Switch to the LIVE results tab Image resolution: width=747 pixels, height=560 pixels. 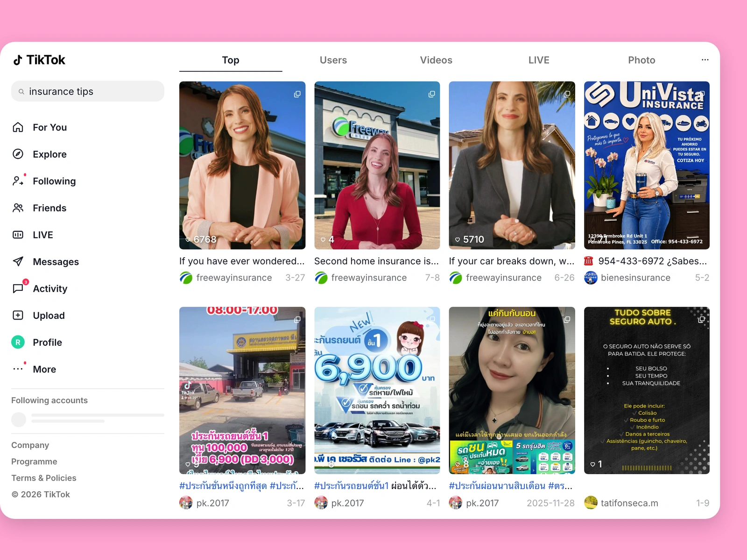coord(539,60)
